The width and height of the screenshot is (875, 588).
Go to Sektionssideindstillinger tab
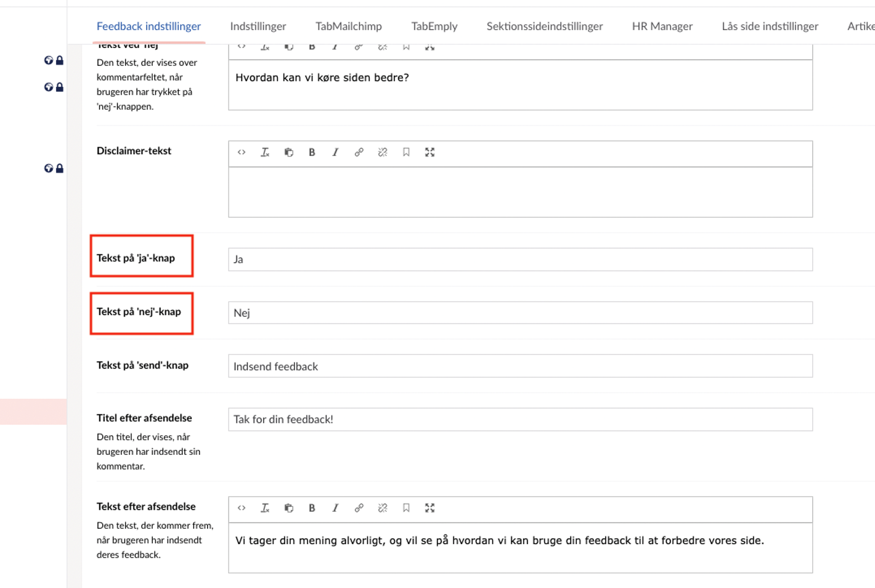545,26
